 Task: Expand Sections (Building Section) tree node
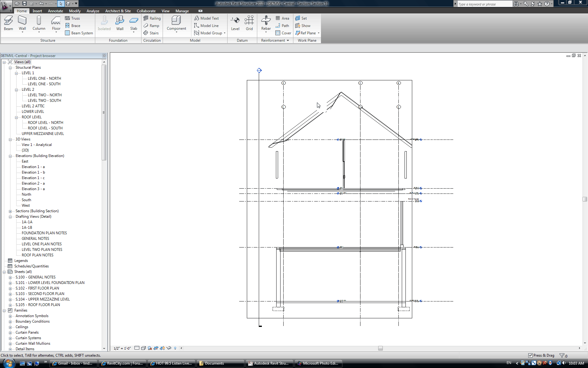tap(10, 211)
